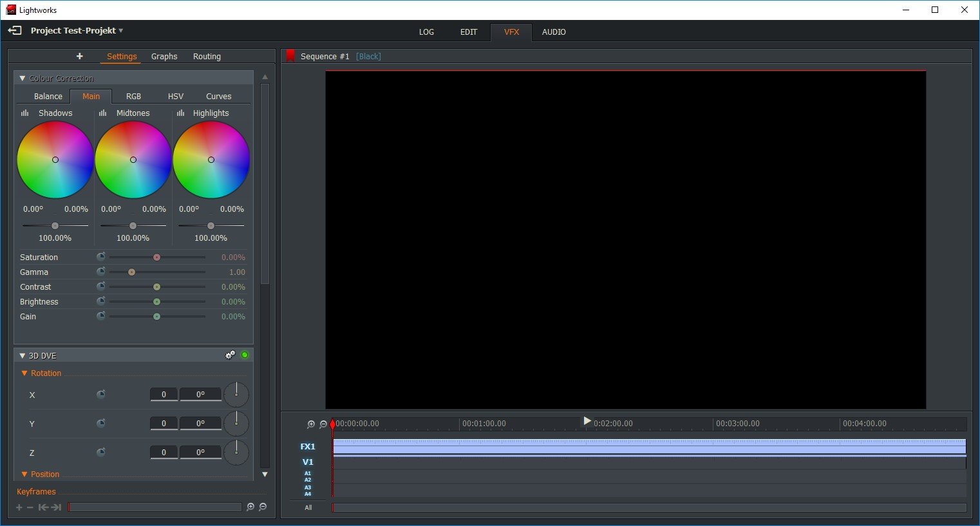
Task: Zoom out of the keyframes timeline
Action: coord(263,507)
